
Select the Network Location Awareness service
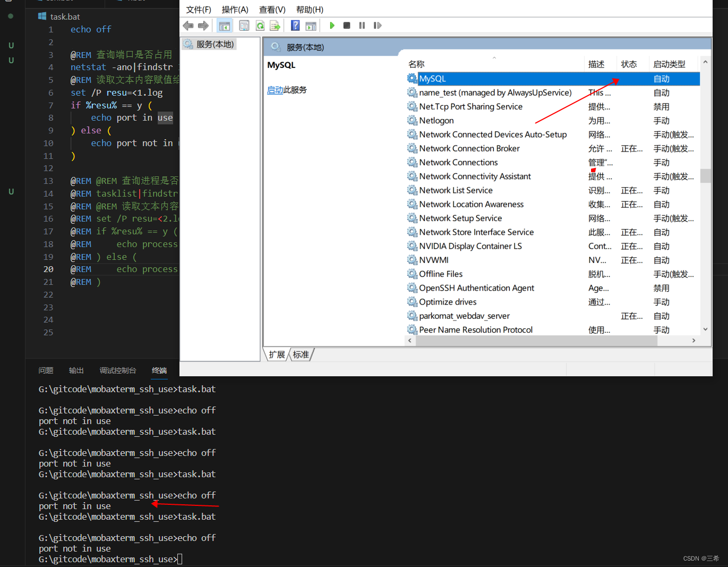point(553,204)
